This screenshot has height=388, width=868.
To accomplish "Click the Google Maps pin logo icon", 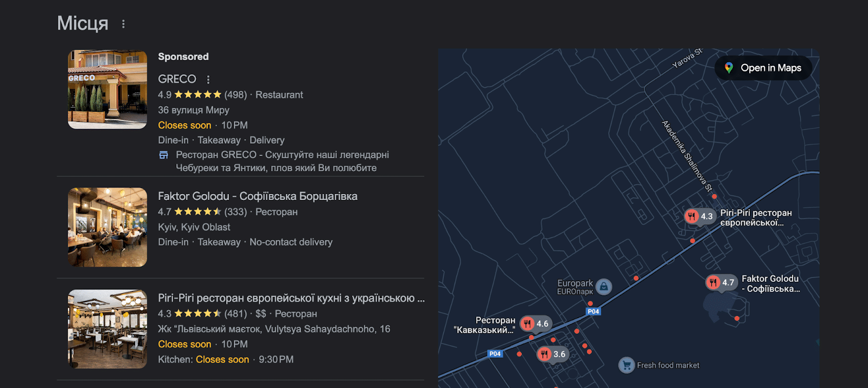I will point(729,68).
